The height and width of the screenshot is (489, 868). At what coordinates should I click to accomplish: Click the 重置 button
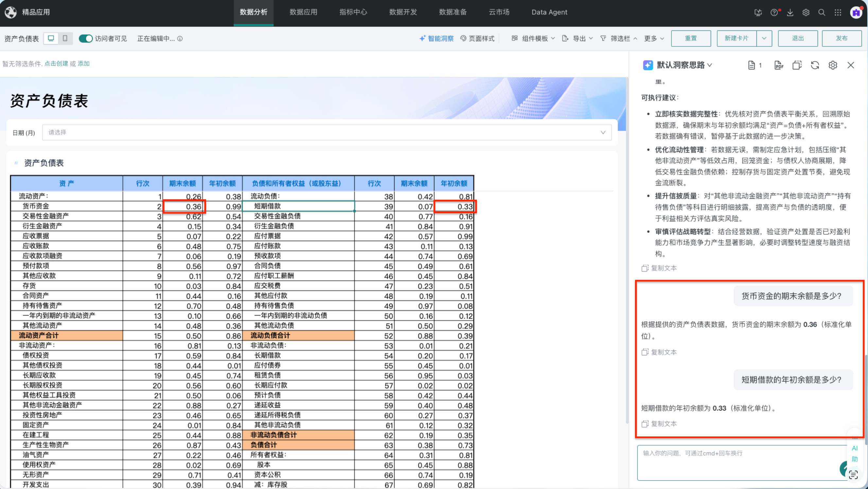691,38
